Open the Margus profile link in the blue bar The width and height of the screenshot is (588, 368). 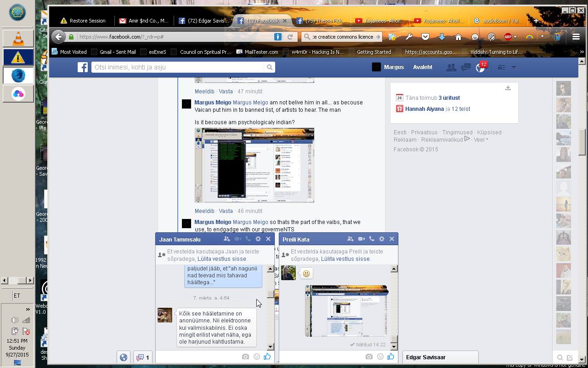point(388,67)
